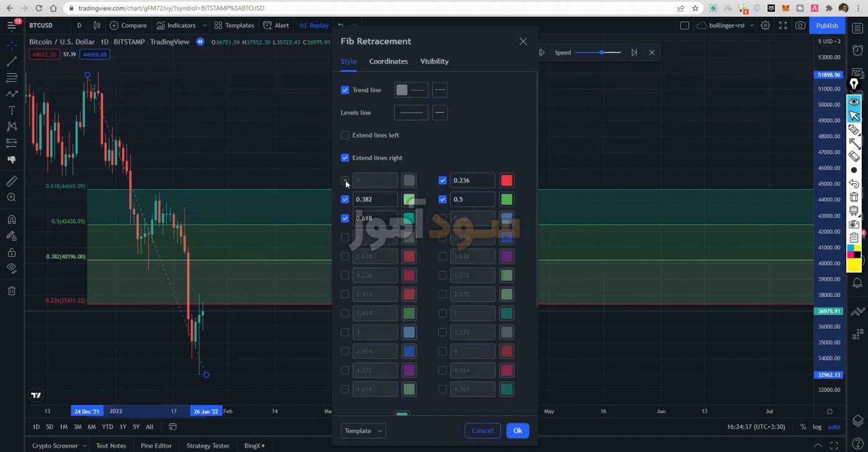Switch to the Coordinates tab
Image resolution: width=868 pixels, height=452 pixels.
(389, 61)
